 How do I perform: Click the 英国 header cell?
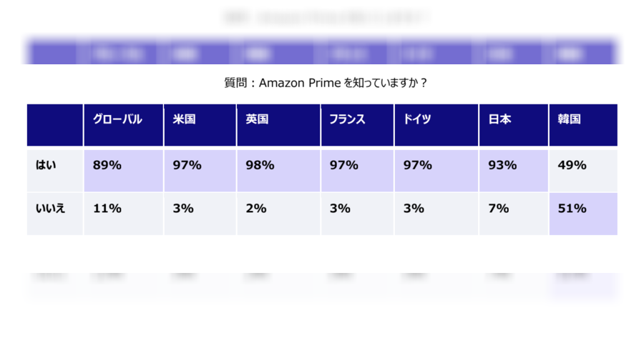click(x=278, y=125)
